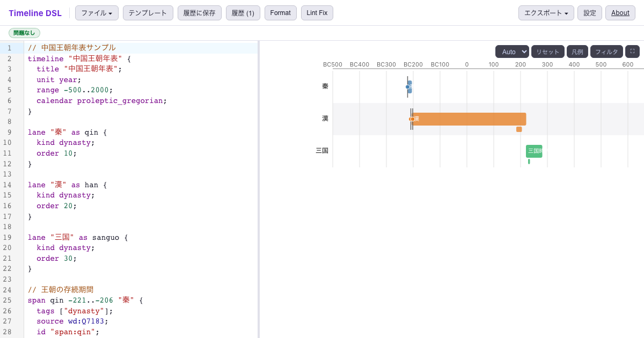Click the comment line 王朝の存続期間
The image size is (644, 338).
(61, 290)
